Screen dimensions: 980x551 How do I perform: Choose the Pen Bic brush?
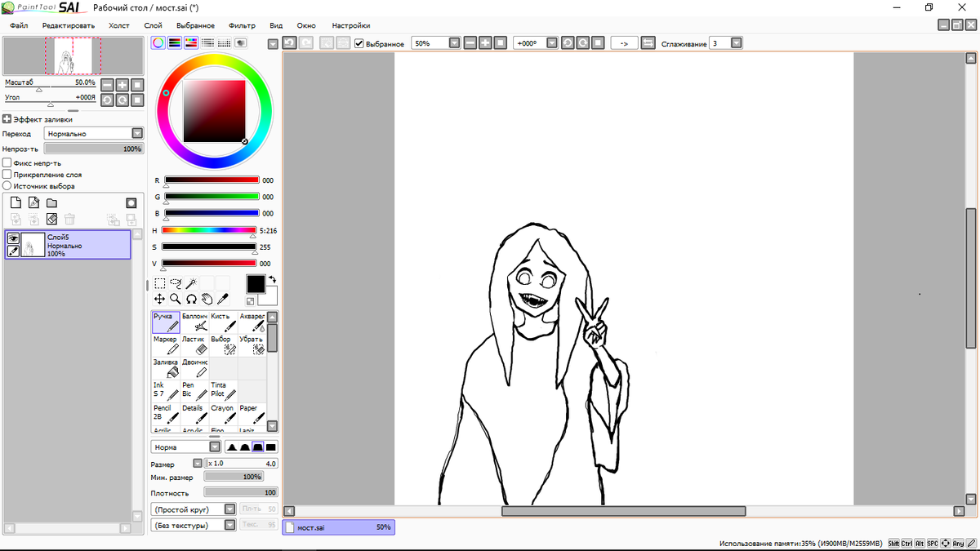click(194, 390)
